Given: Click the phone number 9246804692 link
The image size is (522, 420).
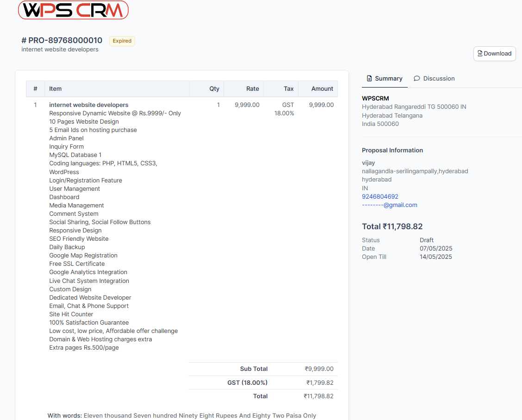Looking at the screenshot, I should pyautogui.click(x=380, y=196).
